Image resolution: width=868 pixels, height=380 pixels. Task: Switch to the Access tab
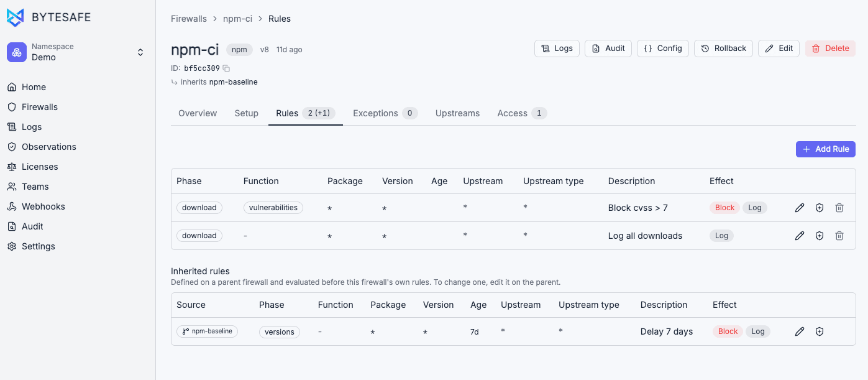pos(522,113)
